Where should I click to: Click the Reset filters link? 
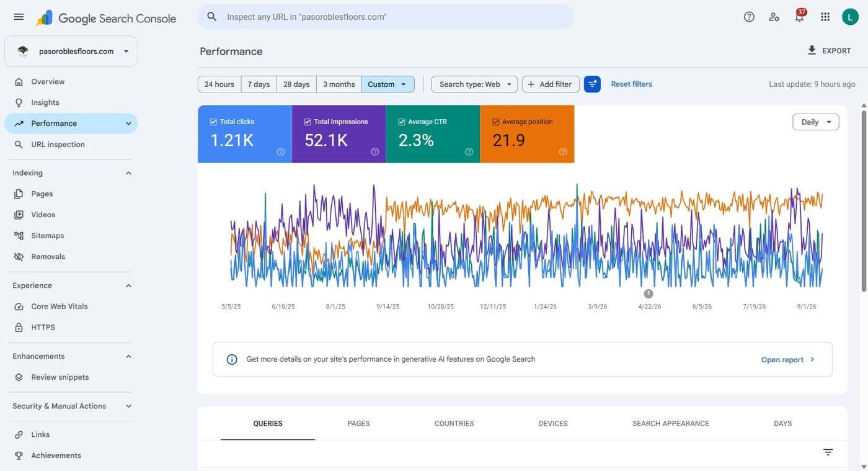(x=631, y=84)
